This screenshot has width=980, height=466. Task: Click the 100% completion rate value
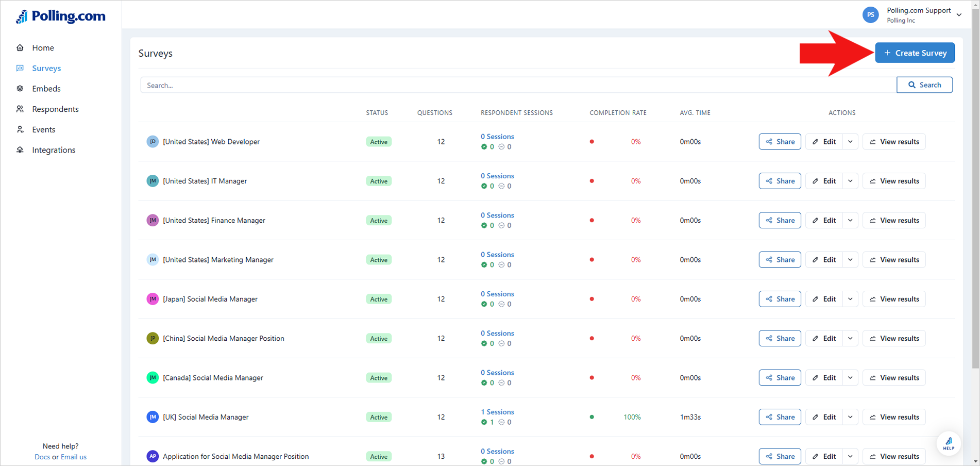[x=632, y=417]
